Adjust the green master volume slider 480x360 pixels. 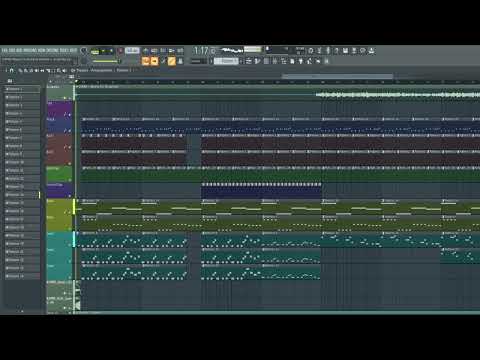click(x=105, y=61)
